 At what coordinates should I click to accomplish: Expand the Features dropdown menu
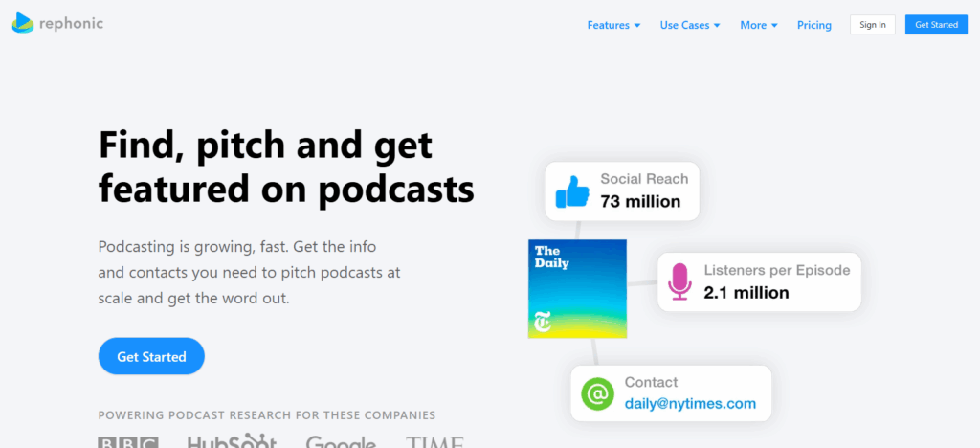tap(613, 25)
